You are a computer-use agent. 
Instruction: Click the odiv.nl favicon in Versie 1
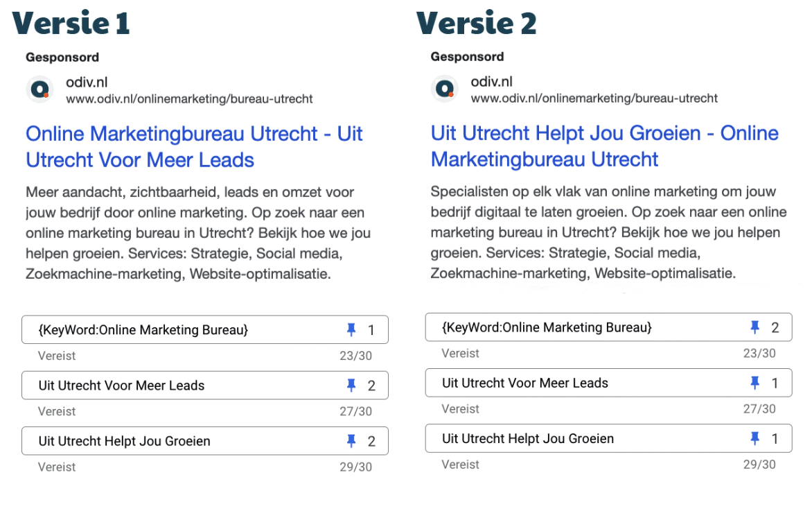pyautogui.click(x=40, y=89)
